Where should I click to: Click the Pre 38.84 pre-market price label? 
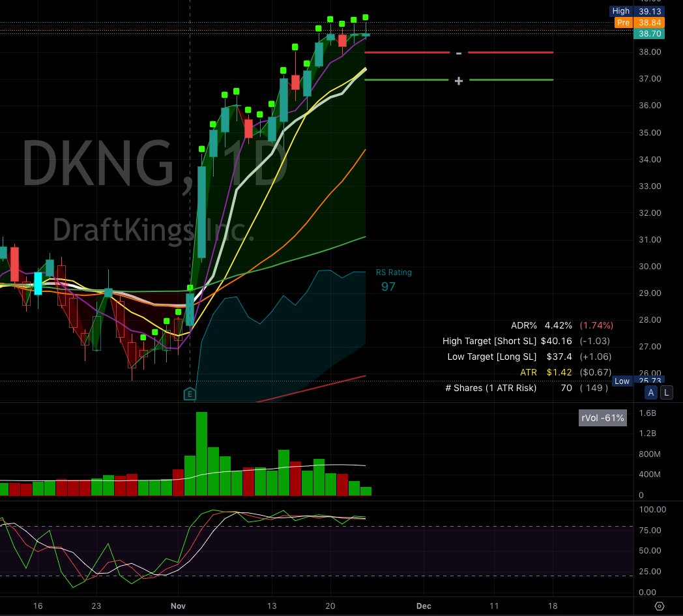coord(639,22)
